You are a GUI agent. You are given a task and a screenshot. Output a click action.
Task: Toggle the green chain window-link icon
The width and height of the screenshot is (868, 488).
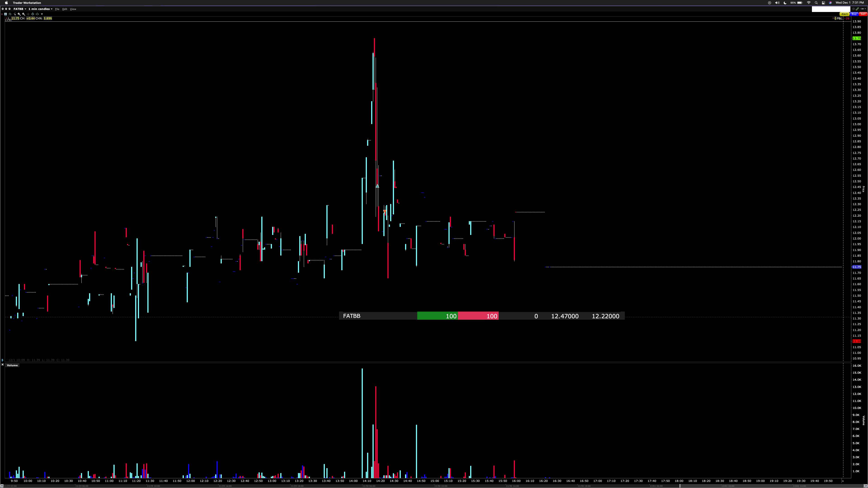(857, 9)
